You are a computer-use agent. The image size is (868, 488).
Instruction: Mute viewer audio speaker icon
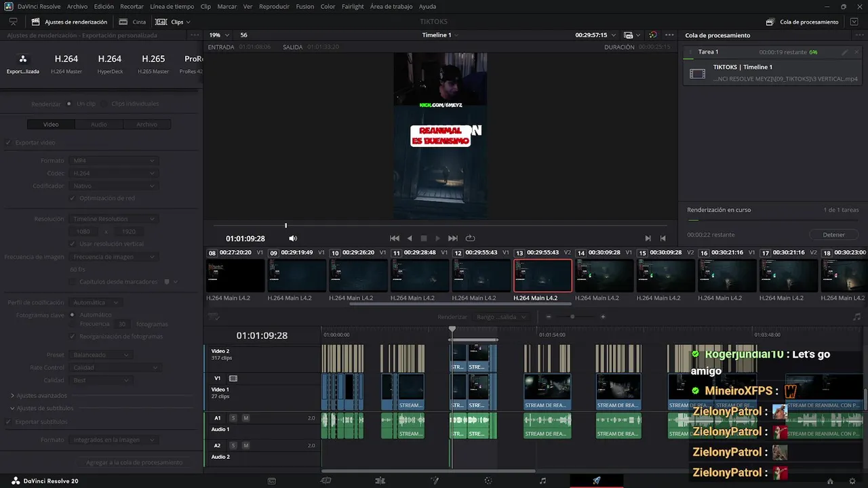pos(293,239)
